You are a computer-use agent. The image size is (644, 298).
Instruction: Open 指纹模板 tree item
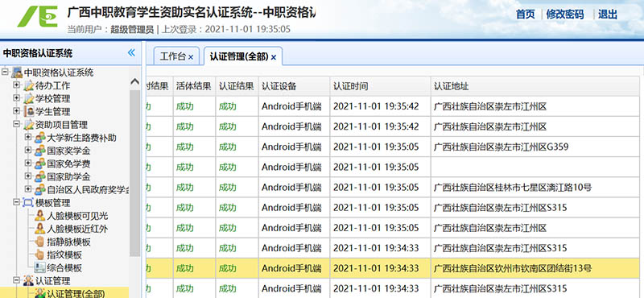[64, 255]
